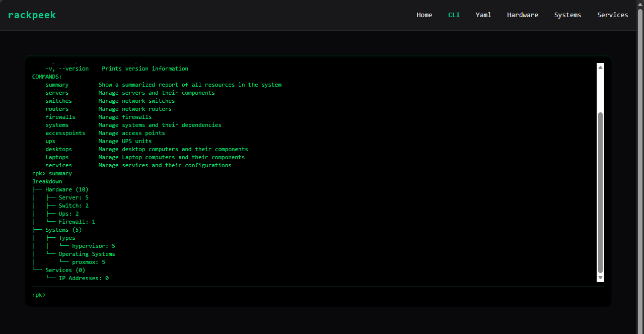Open the Yaml page

pos(483,15)
